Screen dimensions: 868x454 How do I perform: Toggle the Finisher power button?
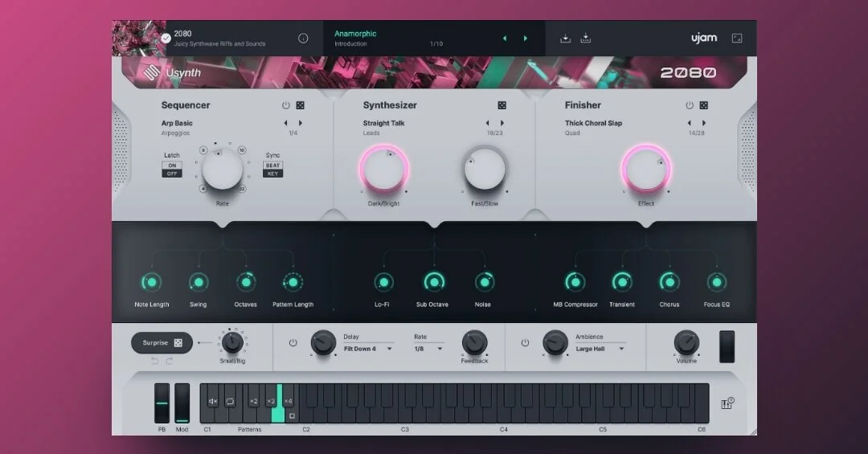point(690,105)
